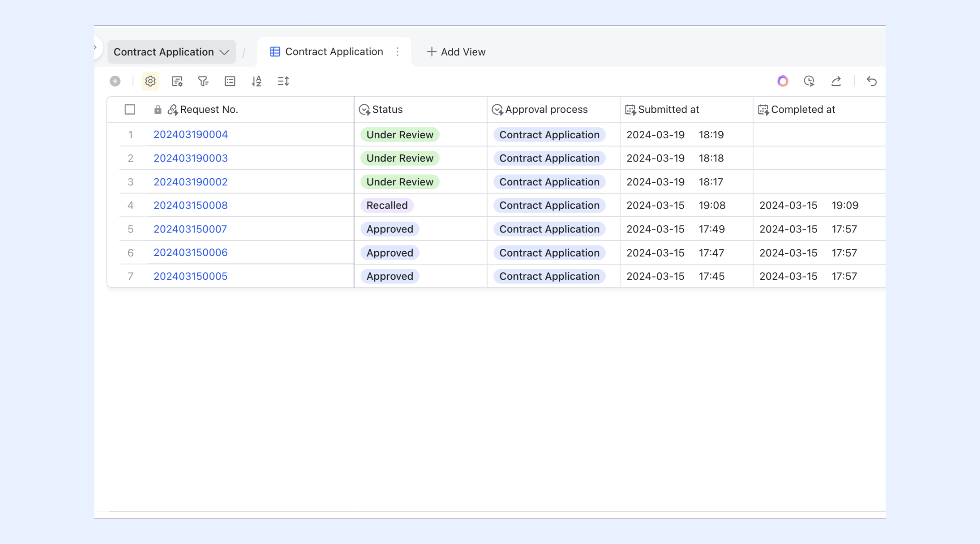Click Contract Application tag in row 4

549,205
